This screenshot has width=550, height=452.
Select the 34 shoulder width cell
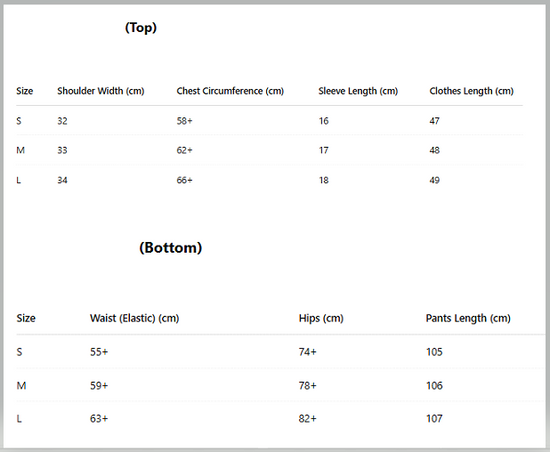(x=62, y=180)
